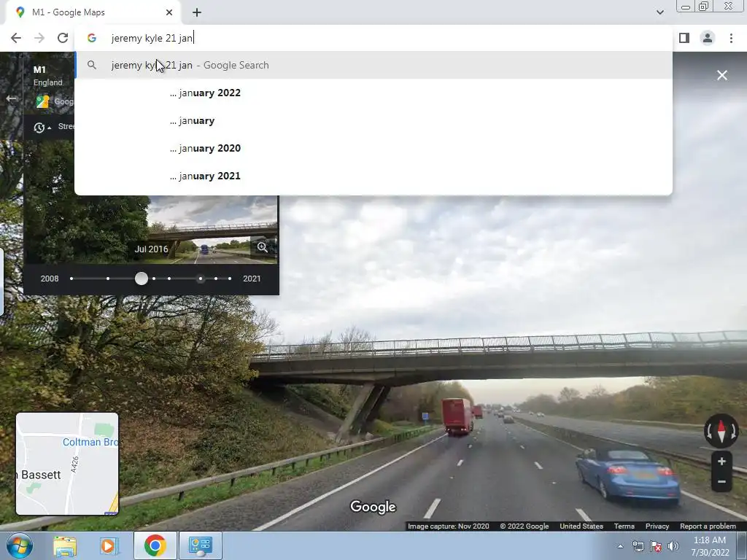Toggle the time travel clock dropdown

click(x=42, y=128)
